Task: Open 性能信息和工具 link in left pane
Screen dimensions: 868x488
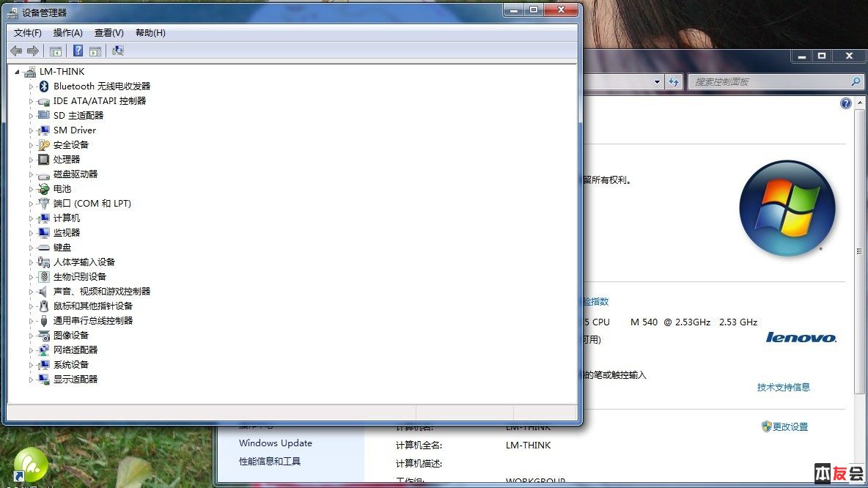Action: click(270, 461)
